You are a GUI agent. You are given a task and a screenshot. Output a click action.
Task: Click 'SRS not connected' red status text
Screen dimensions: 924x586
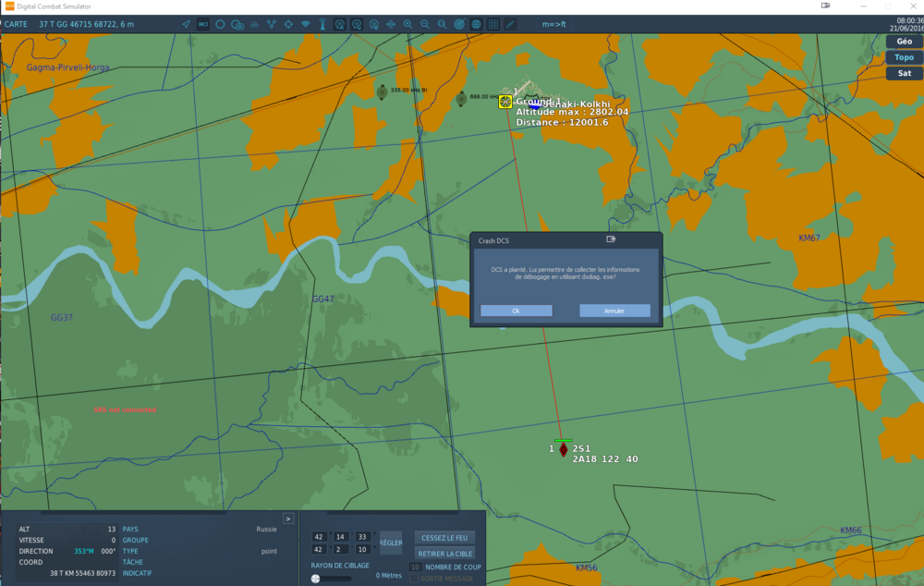click(x=125, y=409)
